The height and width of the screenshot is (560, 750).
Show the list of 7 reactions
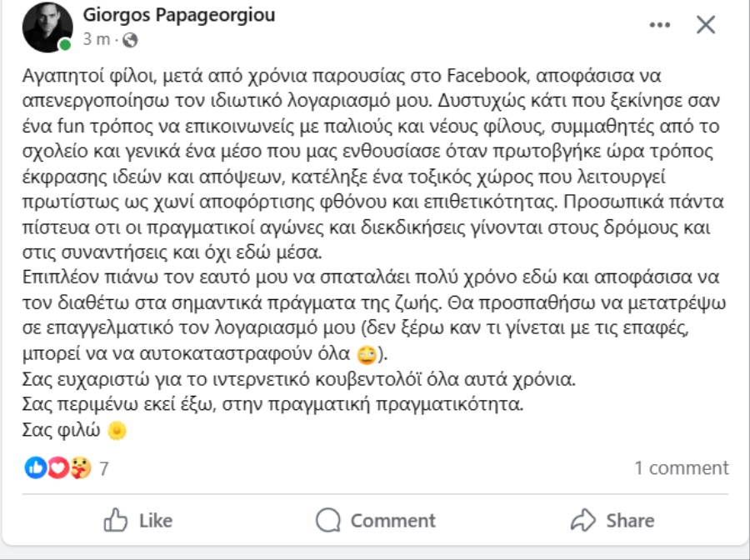tap(104, 468)
